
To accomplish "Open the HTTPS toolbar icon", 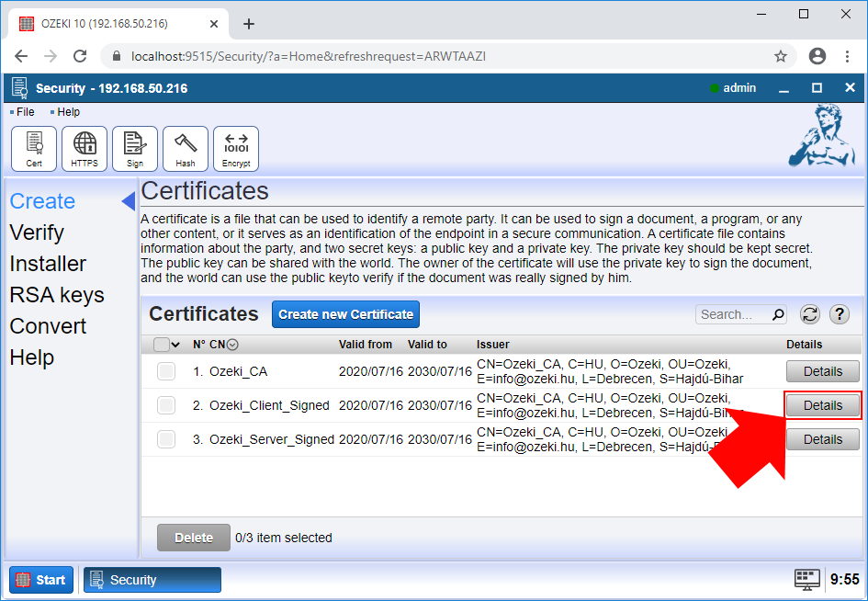I will pos(85,149).
